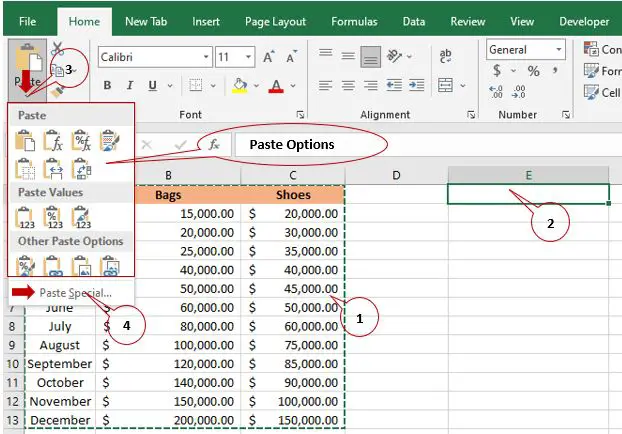Pick the Linked Picture paste icon
The width and height of the screenshot is (622, 434).
[x=109, y=266]
